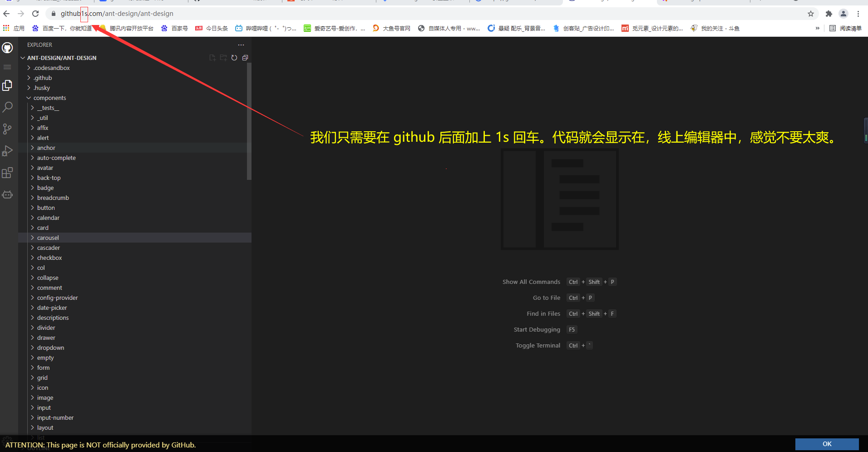This screenshot has width=868, height=452.
Task: Open the GitHub logo icon in activity bar
Action: [x=7, y=48]
